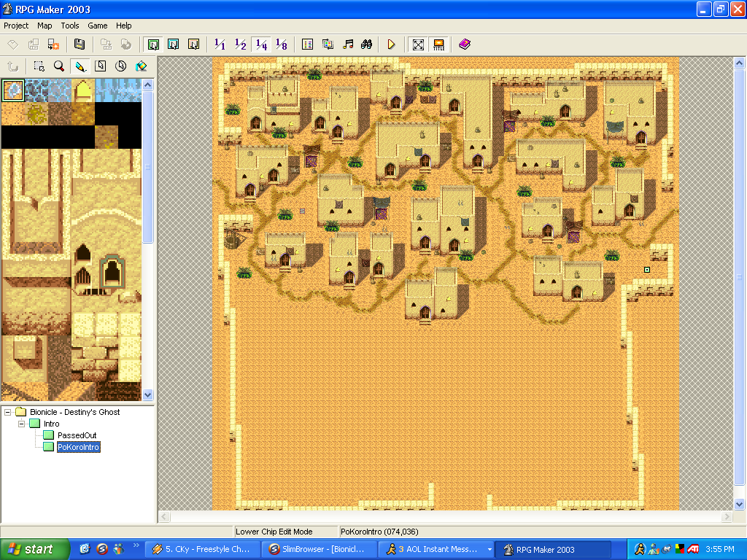The width and height of the screenshot is (747, 560).
Task: Set map zoom scale to 1/8
Action: (x=281, y=44)
